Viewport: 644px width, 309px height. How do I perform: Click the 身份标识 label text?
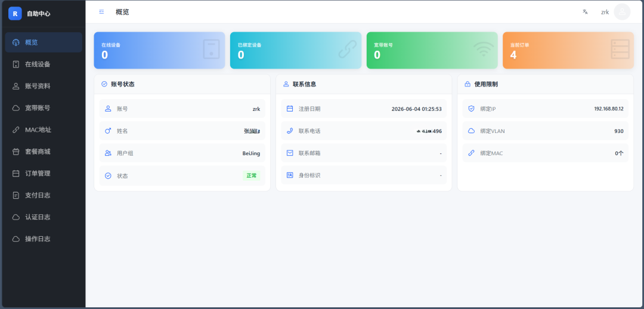309,175
